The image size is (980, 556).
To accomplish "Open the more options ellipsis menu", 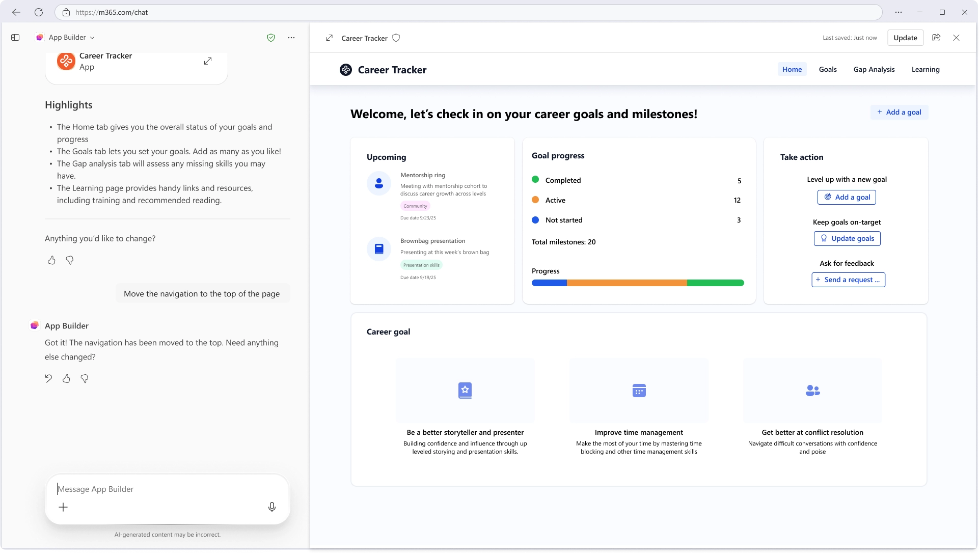I will [x=291, y=37].
